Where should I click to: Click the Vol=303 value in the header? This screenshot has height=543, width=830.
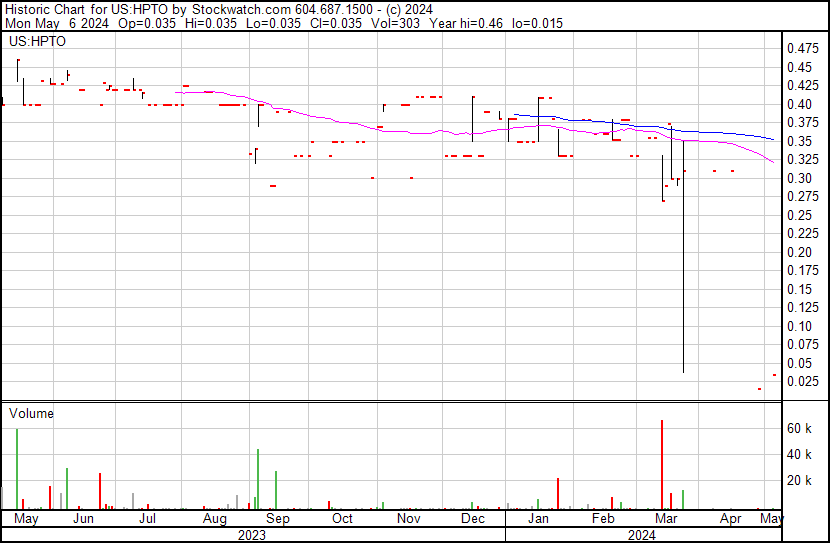point(395,23)
